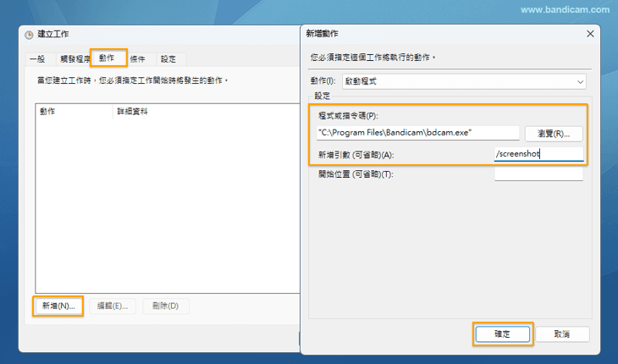
Task: Open the 觸發程序 tab
Action: [x=74, y=59]
